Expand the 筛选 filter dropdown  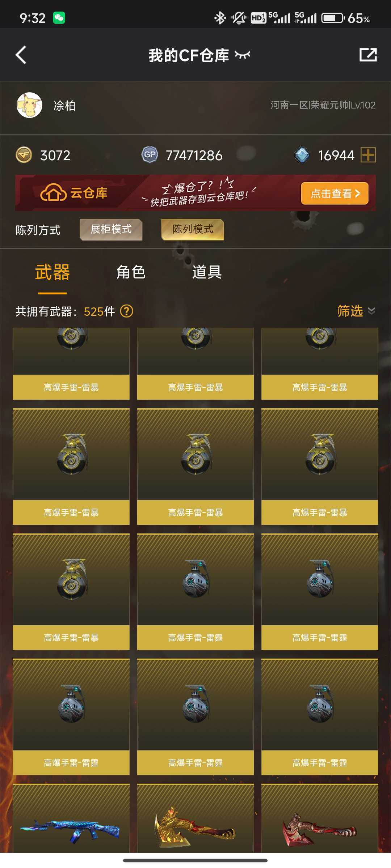(356, 311)
